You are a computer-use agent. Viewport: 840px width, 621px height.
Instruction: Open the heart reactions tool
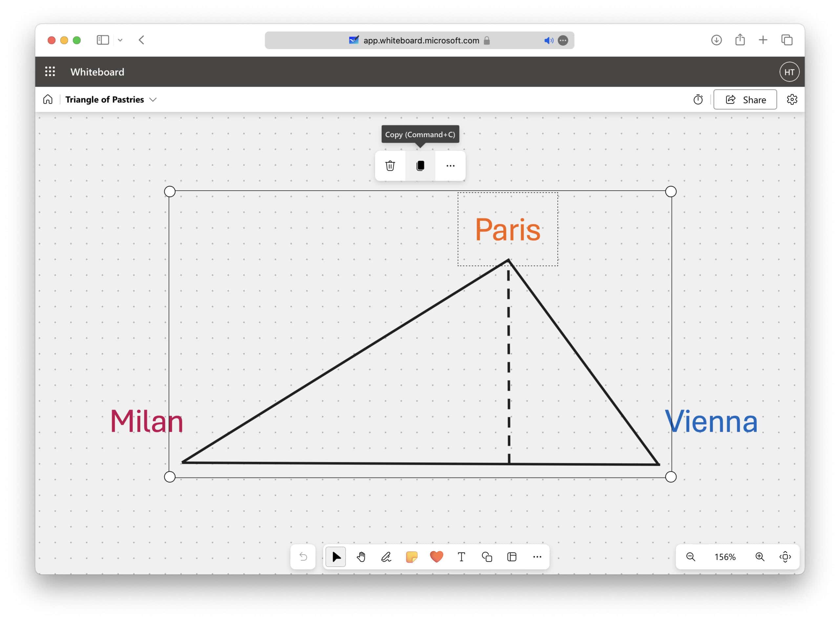[x=436, y=557]
